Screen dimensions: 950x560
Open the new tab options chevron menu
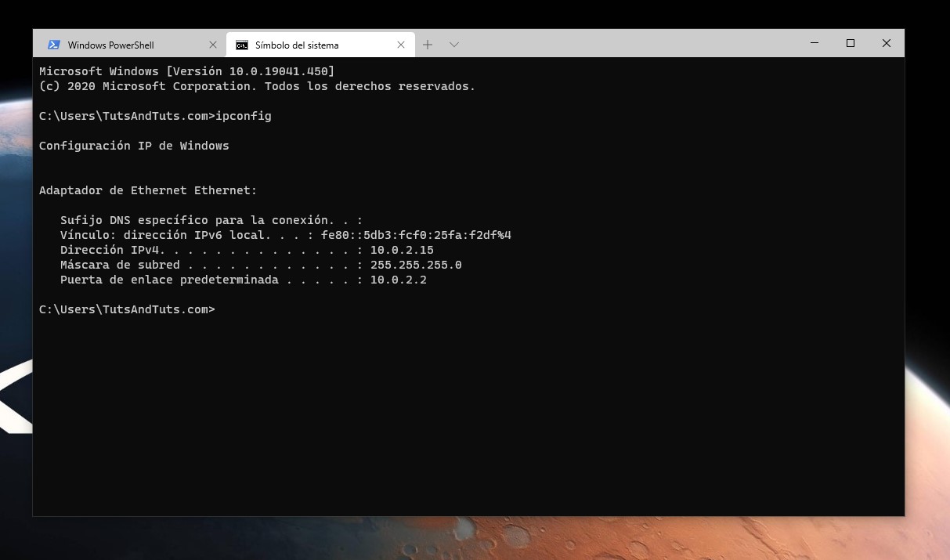[x=454, y=45]
